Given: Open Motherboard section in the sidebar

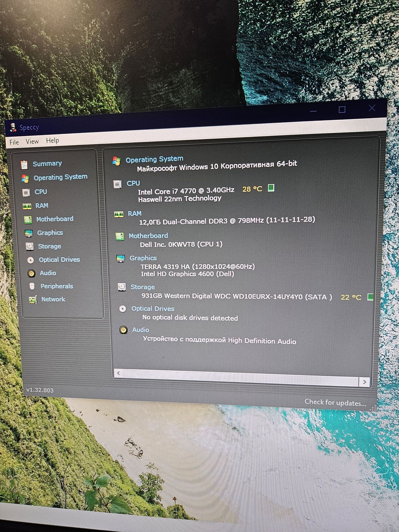Looking at the screenshot, I should 55,219.
